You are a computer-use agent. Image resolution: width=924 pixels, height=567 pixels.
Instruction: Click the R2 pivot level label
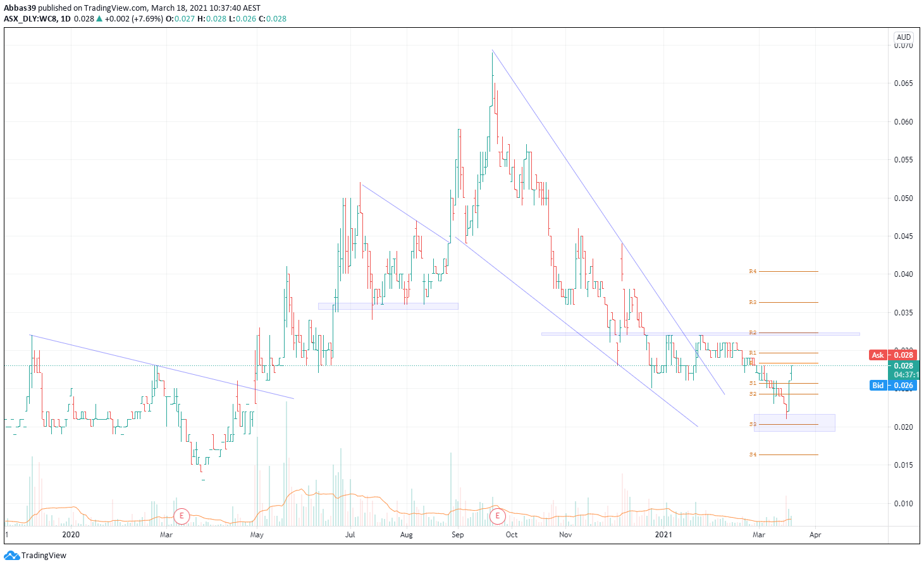(x=753, y=332)
